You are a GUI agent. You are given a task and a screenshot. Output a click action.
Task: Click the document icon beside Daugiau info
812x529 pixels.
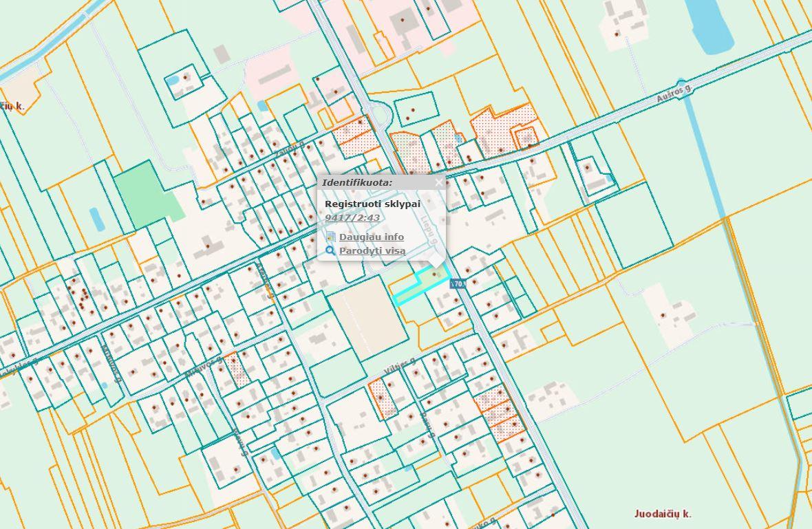(x=330, y=237)
